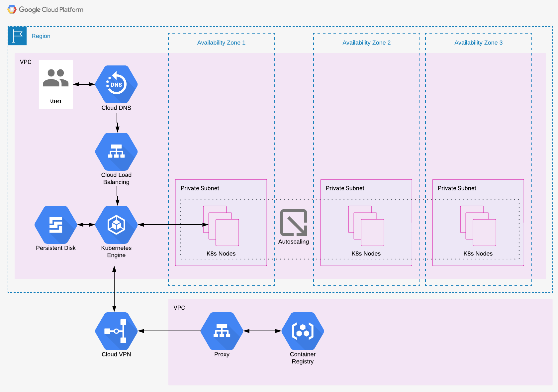This screenshot has height=392, width=558.
Task: Click K8s Nodes label in Zone 3
Action: point(478,253)
